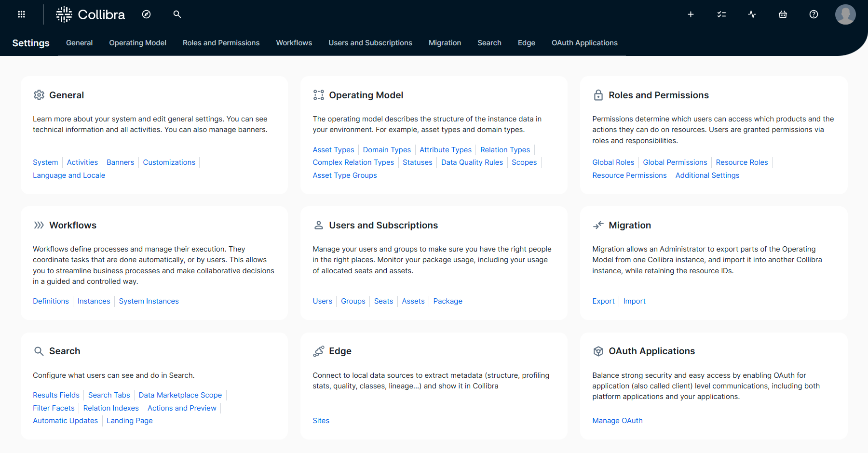Click the compass browse icon
868x453 pixels.
[146, 14]
